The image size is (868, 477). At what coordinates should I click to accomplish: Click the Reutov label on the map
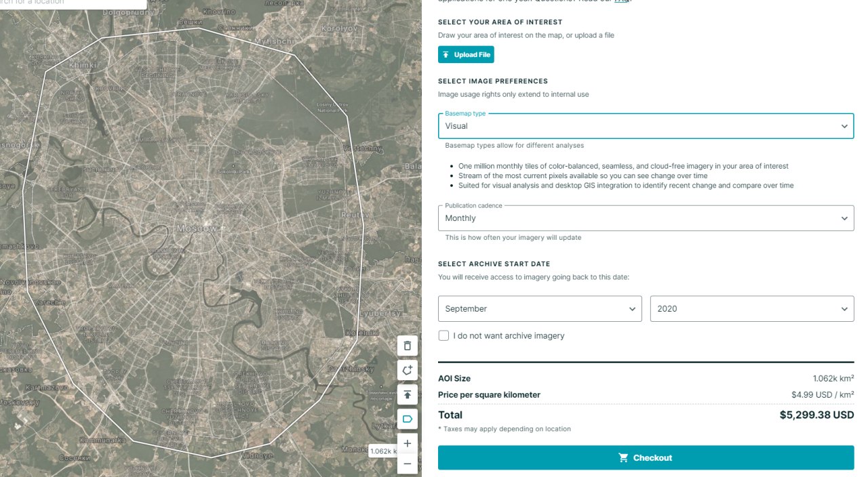[355, 215]
